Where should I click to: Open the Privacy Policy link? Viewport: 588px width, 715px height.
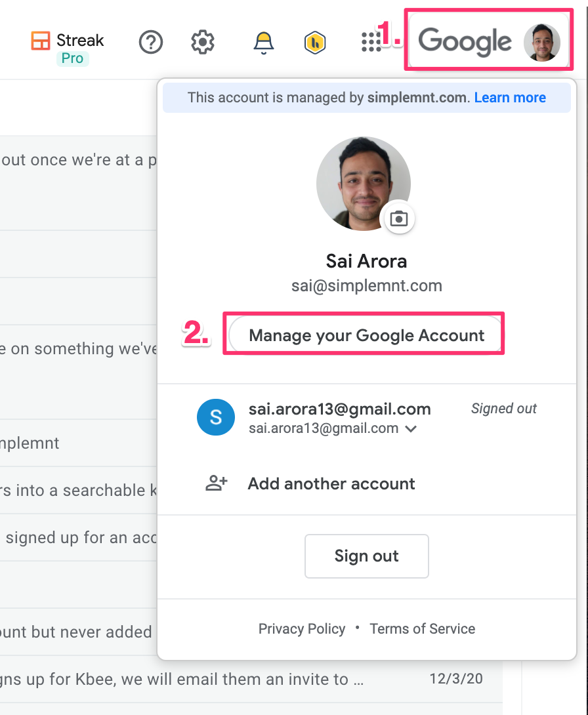point(301,629)
